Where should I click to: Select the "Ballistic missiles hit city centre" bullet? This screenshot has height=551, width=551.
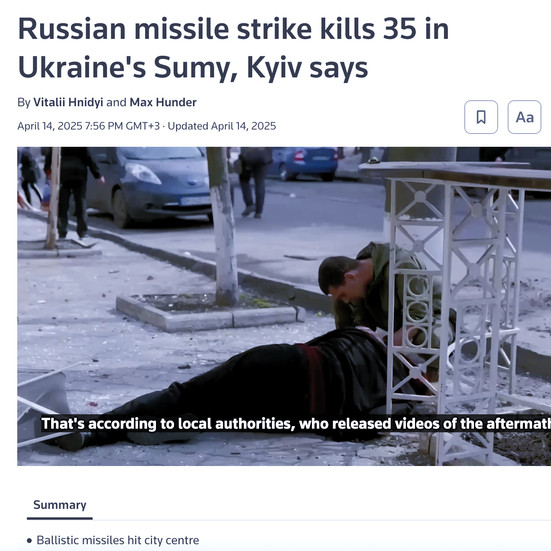pos(118,540)
